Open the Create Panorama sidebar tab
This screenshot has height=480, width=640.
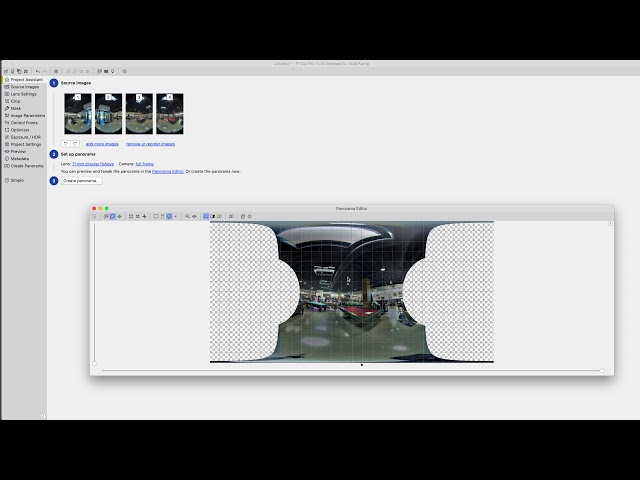[x=24, y=166]
